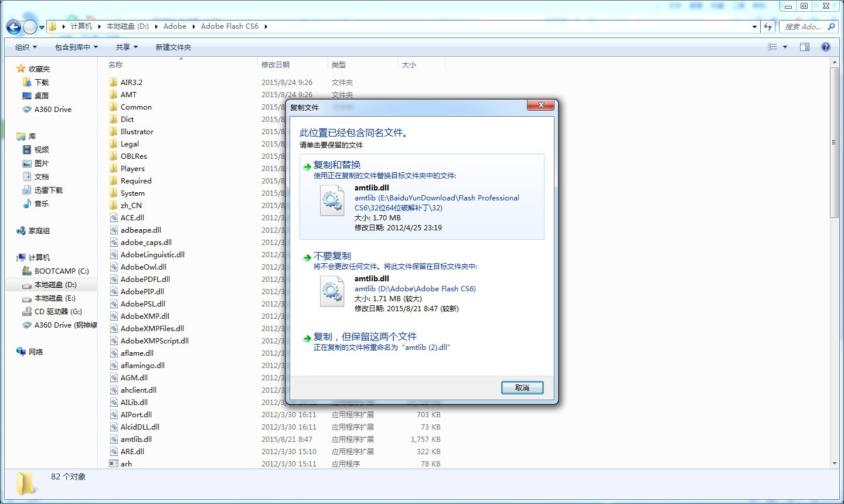Select 复制，但保留这两个文件 option
The width and height of the screenshot is (844, 504).
(x=365, y=337)
